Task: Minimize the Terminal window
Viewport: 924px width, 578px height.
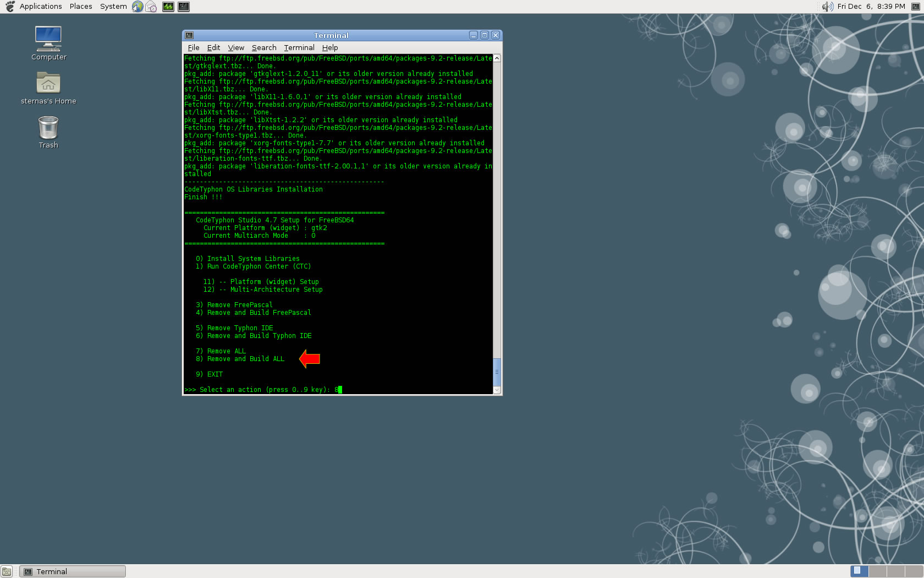Action: pos(474,35)
